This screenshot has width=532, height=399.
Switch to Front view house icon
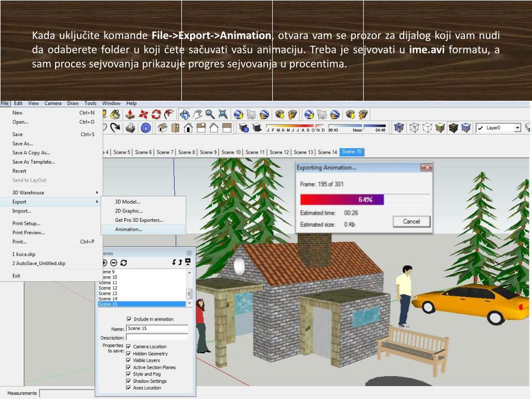188,128
